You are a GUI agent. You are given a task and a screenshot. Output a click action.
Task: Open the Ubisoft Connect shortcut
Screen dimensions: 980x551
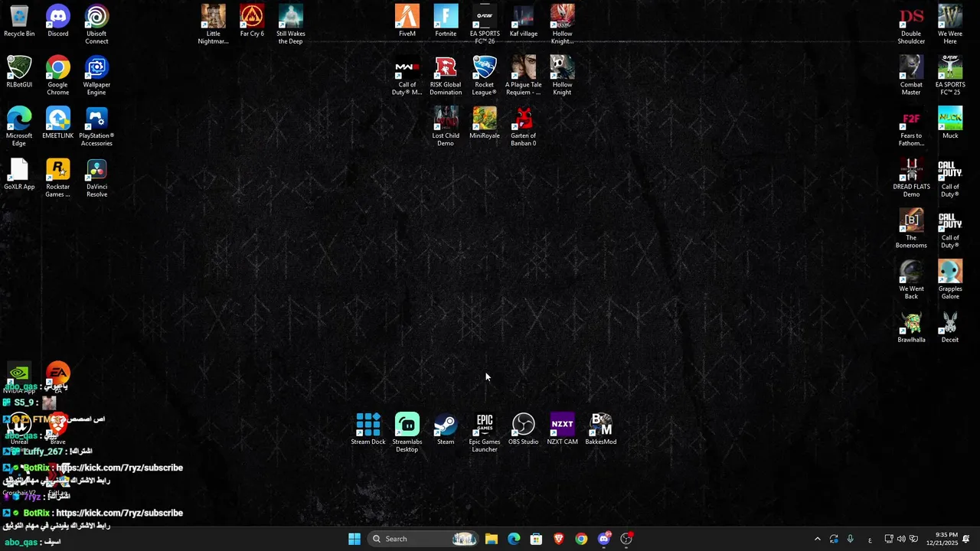(96, 24)
